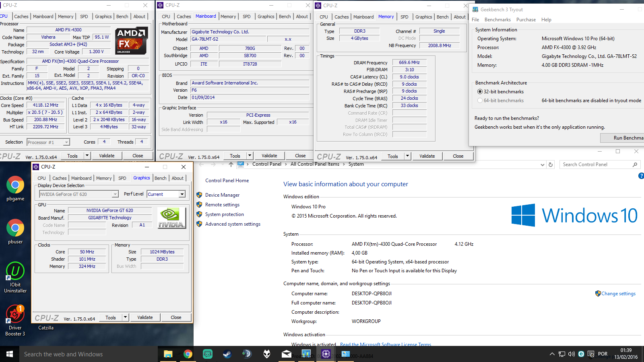Click the network icon in system tray
The image size is (644, 362).
[x=562, y=354]
